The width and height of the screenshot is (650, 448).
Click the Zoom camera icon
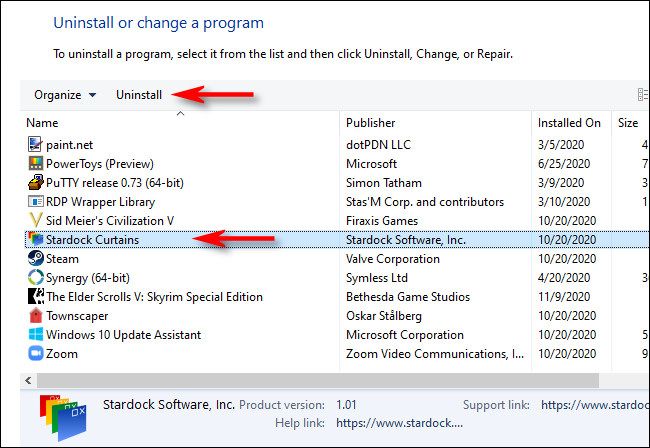point(36,354)
